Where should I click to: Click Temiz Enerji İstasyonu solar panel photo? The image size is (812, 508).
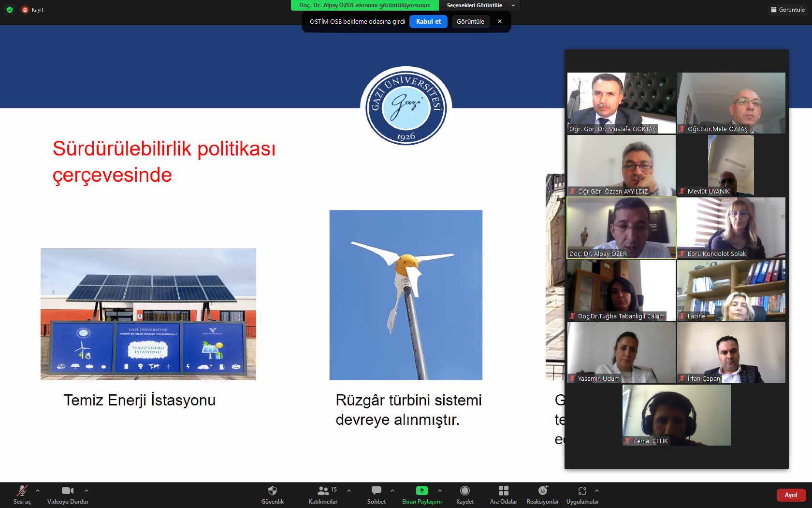pos(148,314)
